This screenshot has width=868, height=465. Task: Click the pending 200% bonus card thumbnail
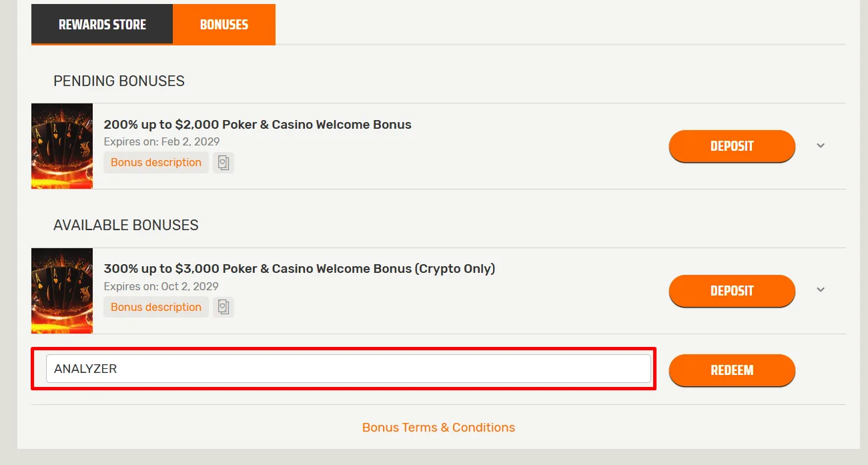pyautogui.click(x=62, y=146)
